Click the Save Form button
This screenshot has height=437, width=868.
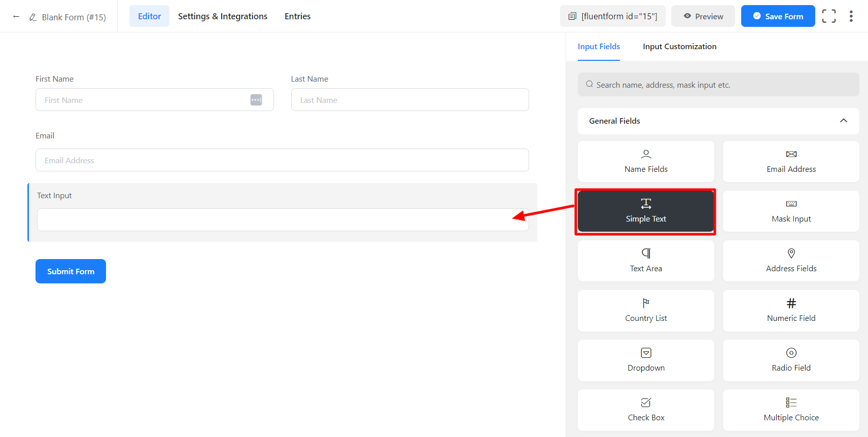(x=778, y=16)
